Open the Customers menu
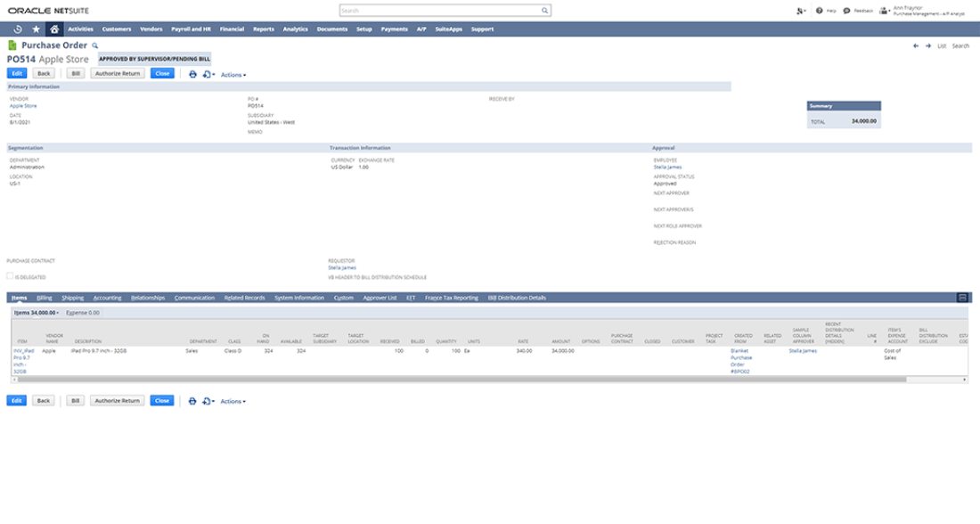The image size is (980, 524). click(116, 29)
